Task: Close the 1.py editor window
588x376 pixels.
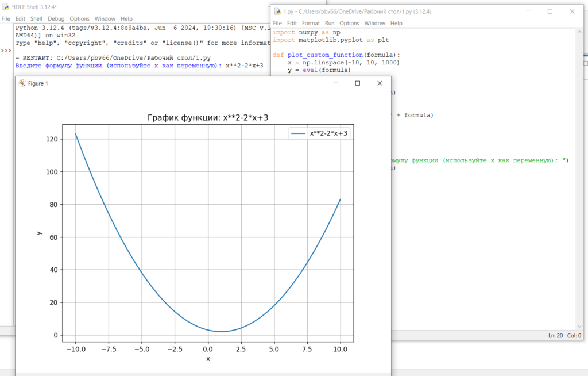Action: point(572,11)
